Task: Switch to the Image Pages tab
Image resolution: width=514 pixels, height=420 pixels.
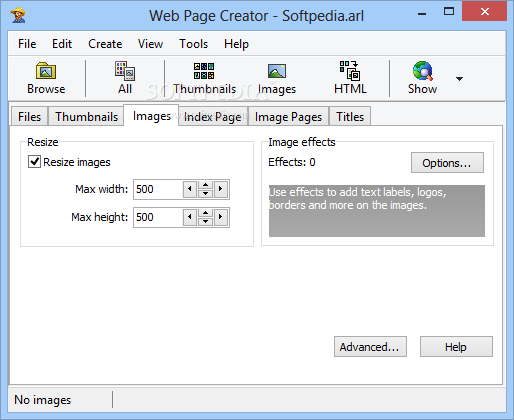Action: (x=288, y=117)
